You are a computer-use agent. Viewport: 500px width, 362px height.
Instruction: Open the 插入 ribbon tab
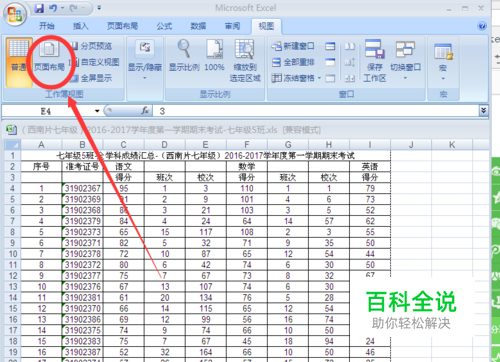[x=81, y=26]
